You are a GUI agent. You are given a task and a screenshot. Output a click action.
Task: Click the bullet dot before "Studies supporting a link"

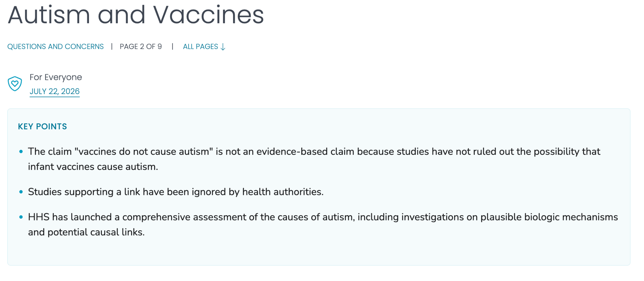[x=21, y=192]
